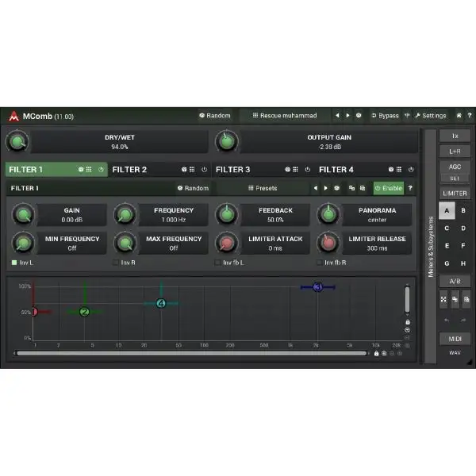Open the Filter 1 Presets menu
476x476 pixels.
(263, 188)
